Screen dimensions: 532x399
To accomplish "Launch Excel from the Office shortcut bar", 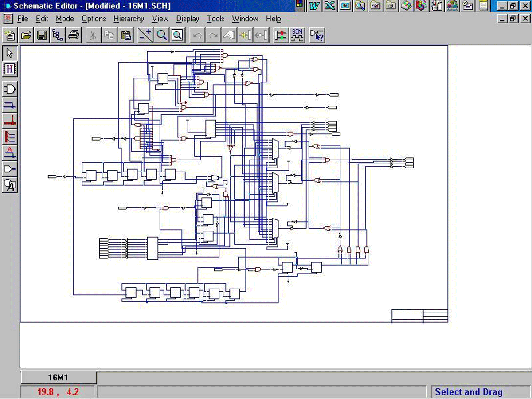I will tap(329, 5).
